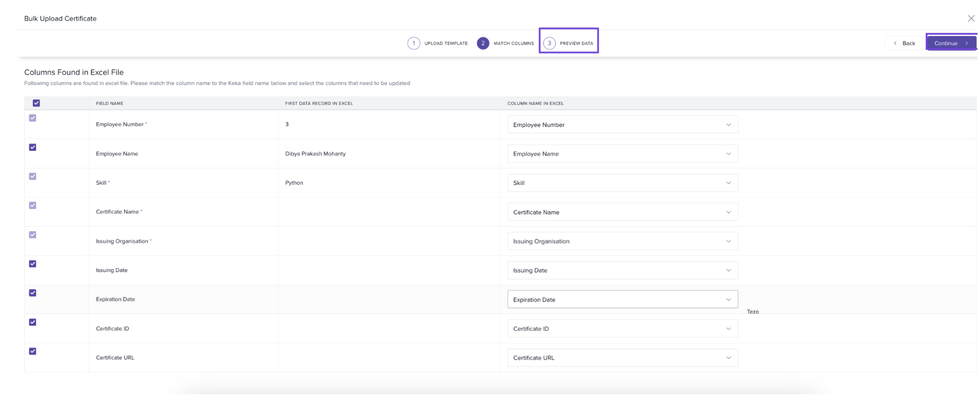Viewport: 980px width, 419px height.
Task: Click the chevron arrow in Certificate URL dropdown
Action: [728, 358]
